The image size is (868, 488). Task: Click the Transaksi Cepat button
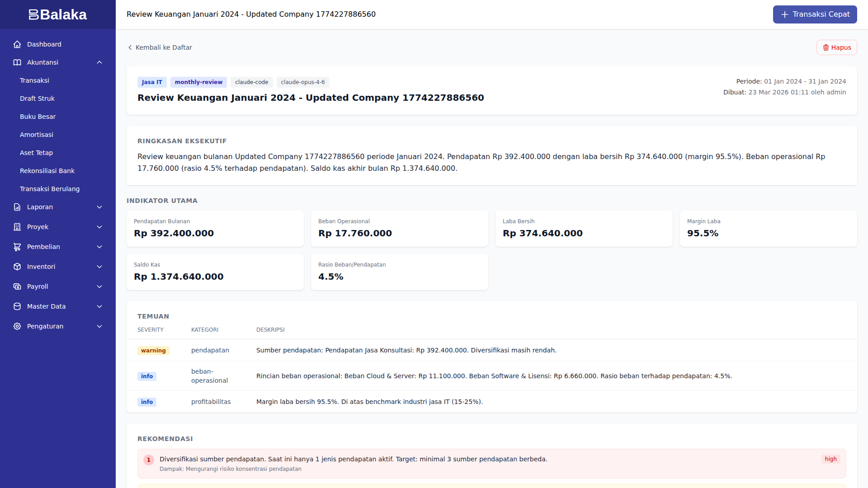815,14
